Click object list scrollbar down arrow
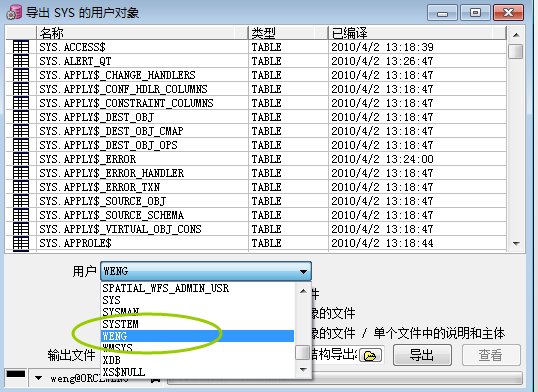 pos(516,243)
